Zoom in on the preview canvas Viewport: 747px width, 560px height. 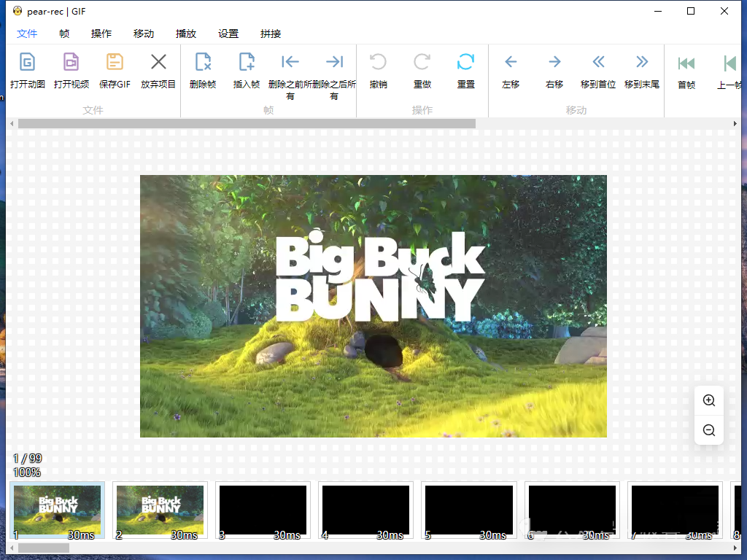point(708,400)
